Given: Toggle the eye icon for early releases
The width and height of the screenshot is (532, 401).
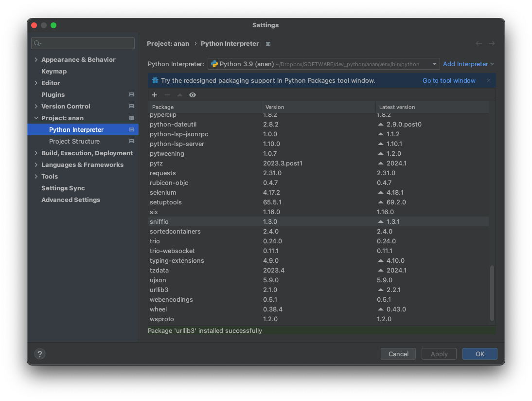Looking at the screenshot, I should tap(193, 95).
